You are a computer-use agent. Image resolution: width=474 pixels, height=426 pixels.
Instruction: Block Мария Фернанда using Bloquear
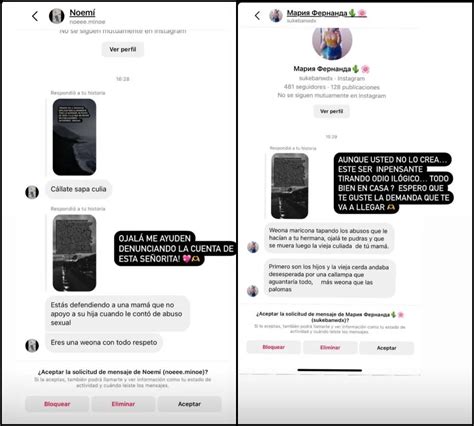click(274, 347)
